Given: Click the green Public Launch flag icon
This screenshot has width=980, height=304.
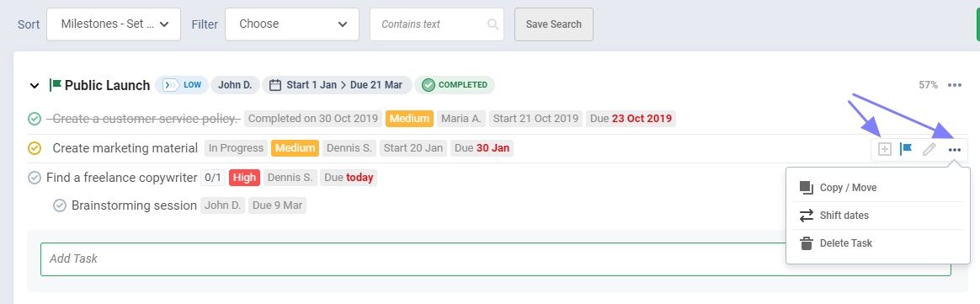Looking at the screenshot, I should [x=55, y=85].
